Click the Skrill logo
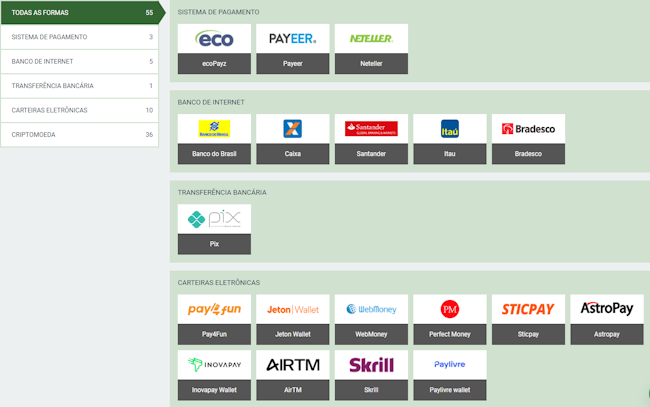 (371, 365)
